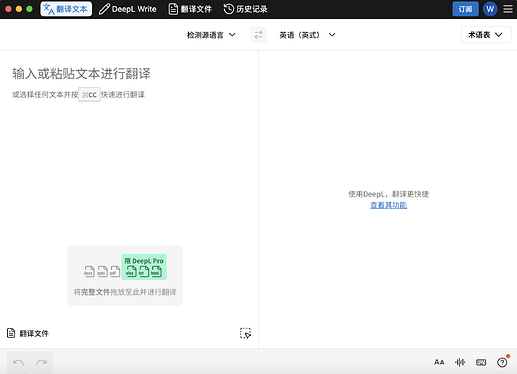Open the keyboard shortcuts icon
Screen dimensions: 517x374
(x=481, y=362)
